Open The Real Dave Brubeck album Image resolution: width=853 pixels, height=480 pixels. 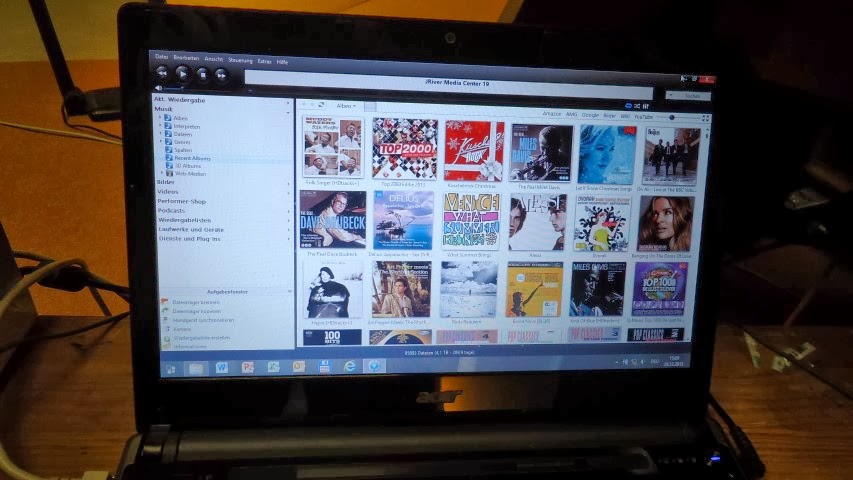(332, 219)
